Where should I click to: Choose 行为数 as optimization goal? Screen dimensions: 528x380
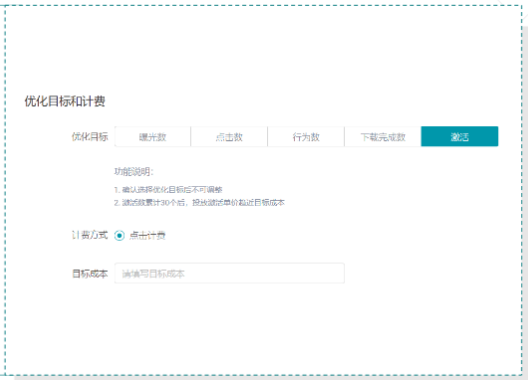pyautogui.click(x=306, y=136)
